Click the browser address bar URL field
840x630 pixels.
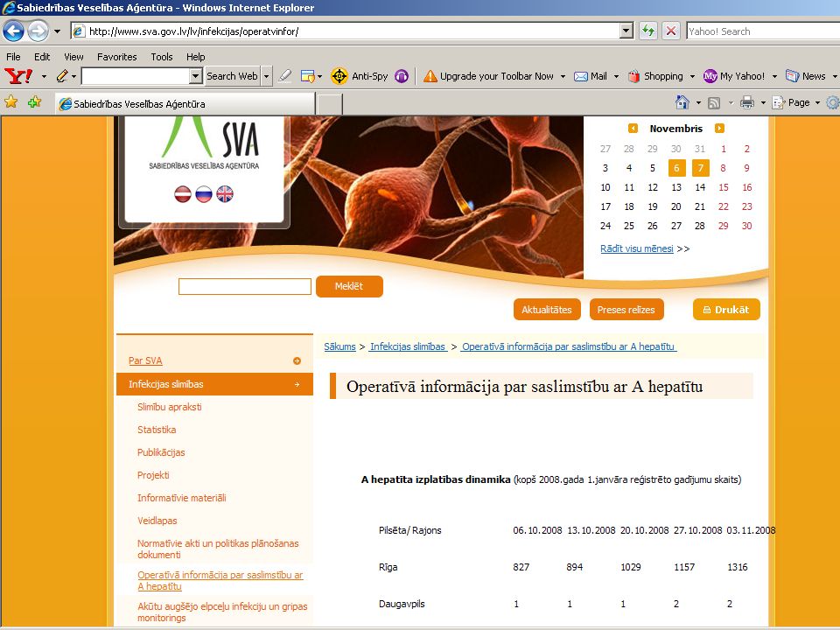pyautogui.click(x=346, y=31)
